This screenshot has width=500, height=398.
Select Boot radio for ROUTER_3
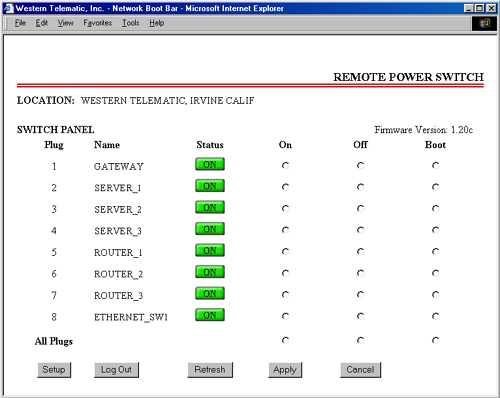pyautogui.click(x=435, y=294)
